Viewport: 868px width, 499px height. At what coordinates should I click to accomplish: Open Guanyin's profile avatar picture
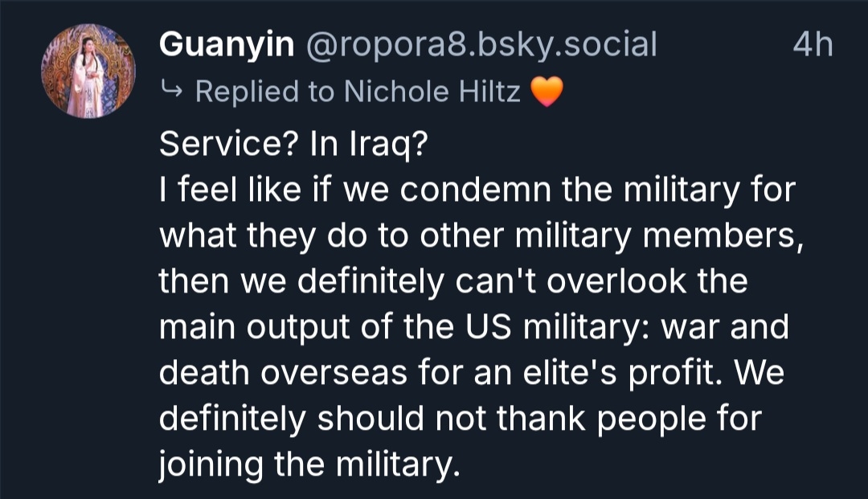88,71
